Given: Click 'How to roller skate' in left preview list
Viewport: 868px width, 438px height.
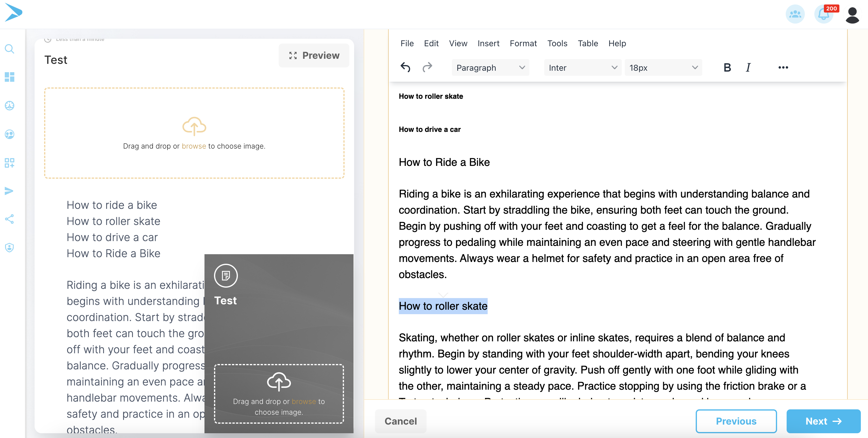Looking at the screenshot, I should coord(113,221).
